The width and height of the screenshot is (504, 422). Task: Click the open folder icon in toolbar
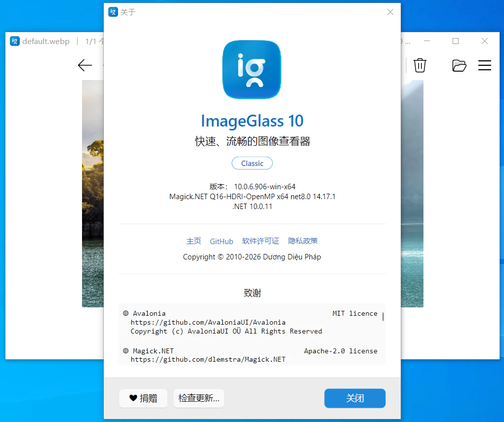pyautogui.click(x=459, y=66)
